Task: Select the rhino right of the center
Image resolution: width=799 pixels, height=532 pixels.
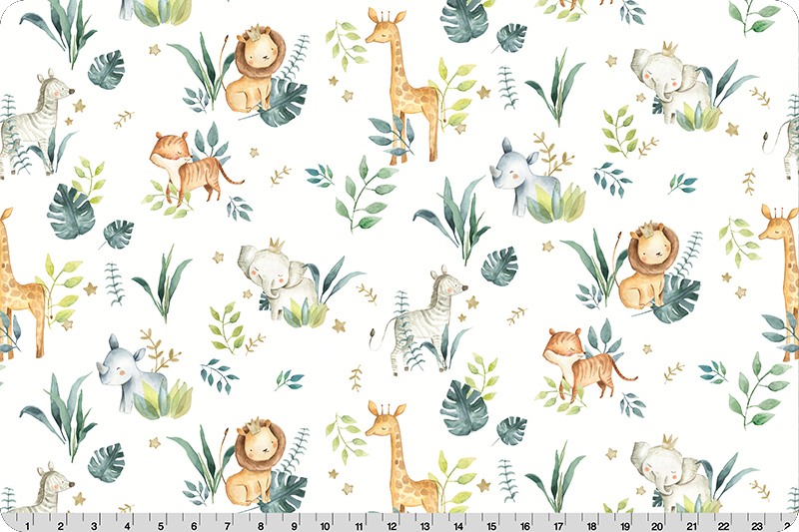Action: pyautogui.click(x=527, y=178)
